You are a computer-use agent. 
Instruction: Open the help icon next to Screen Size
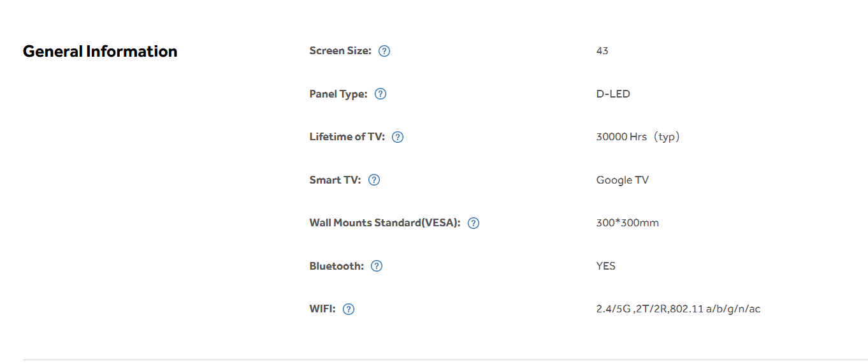pyautogui.click(x=384, y=51)
